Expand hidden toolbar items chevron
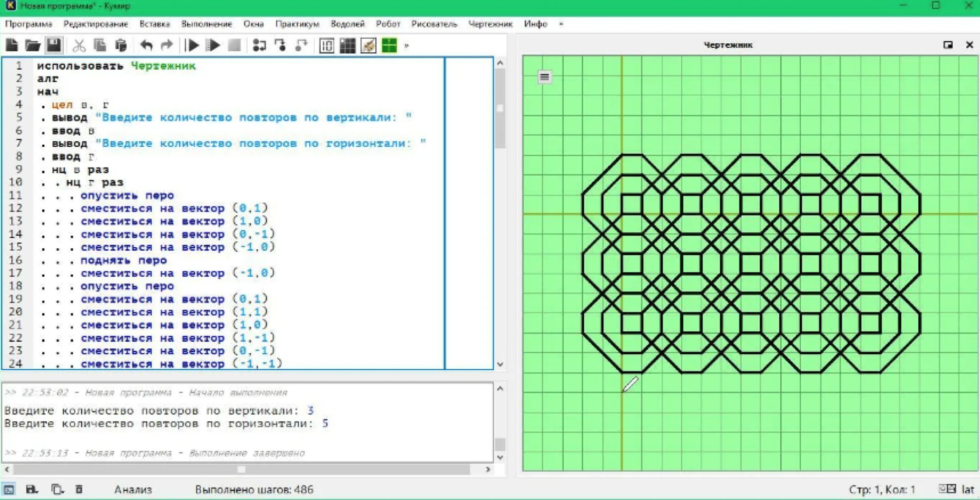The height and width of the screenshot is (500, 980). [x=406, y=46]
